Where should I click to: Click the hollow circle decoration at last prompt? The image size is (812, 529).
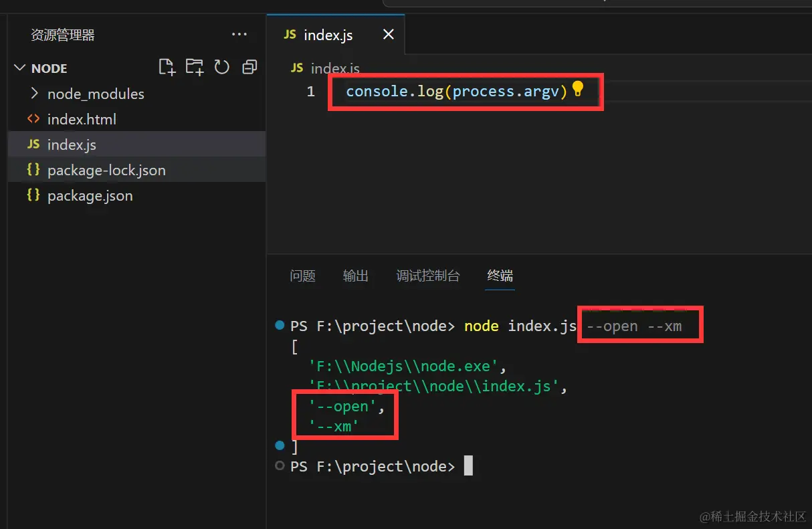click(x=280, y=465)
